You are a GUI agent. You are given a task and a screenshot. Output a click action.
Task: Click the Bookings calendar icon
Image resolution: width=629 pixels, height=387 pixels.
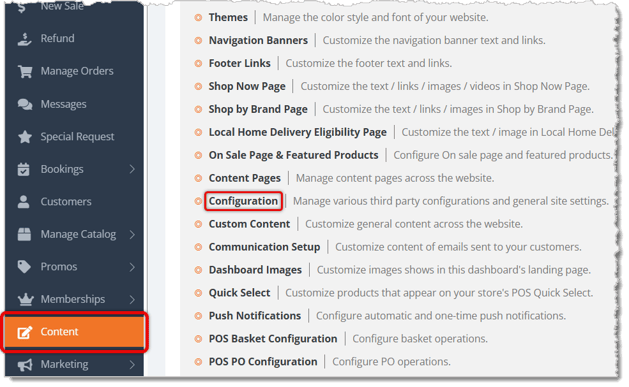tap(24, 169)
